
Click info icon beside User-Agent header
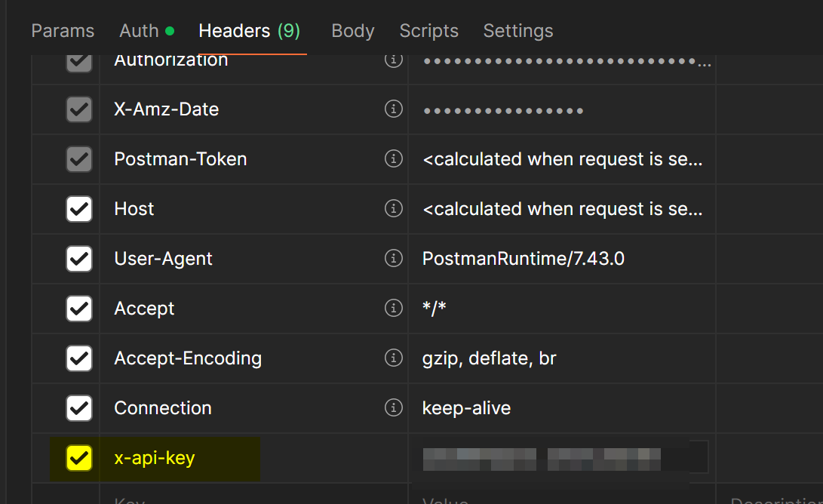click(x=393, y=259)
